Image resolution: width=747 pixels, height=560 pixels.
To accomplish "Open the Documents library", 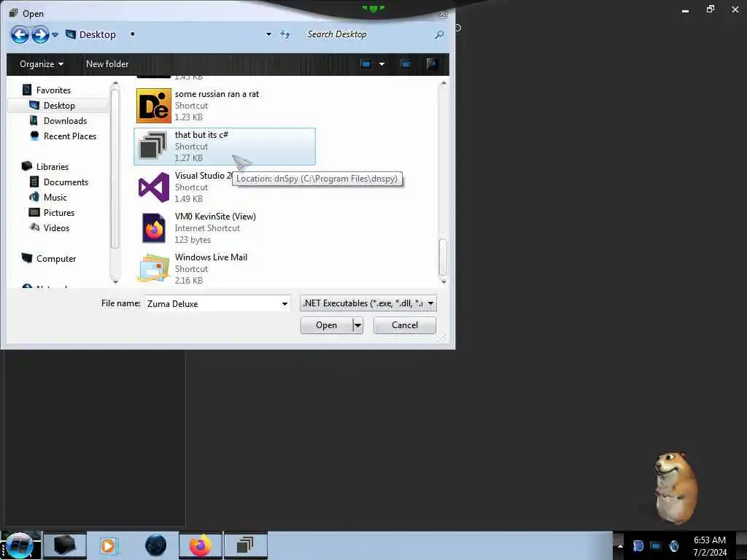I will click(66, 182).
